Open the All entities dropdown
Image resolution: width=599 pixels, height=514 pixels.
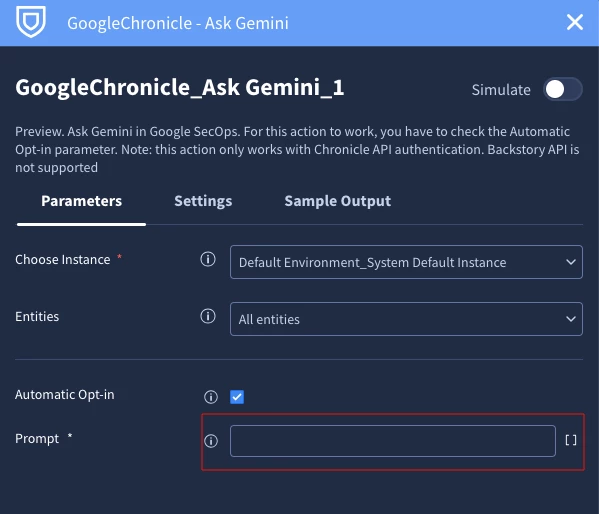406,319
